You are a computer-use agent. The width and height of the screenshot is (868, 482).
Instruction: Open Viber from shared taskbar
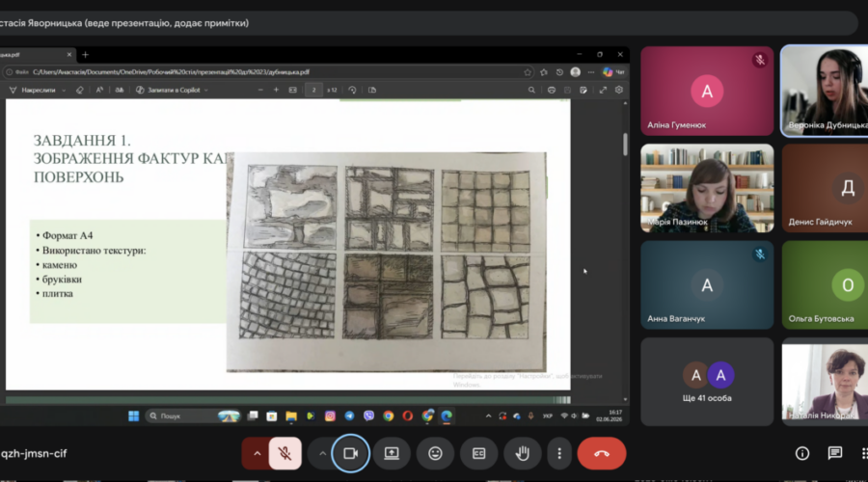point(368,415)
